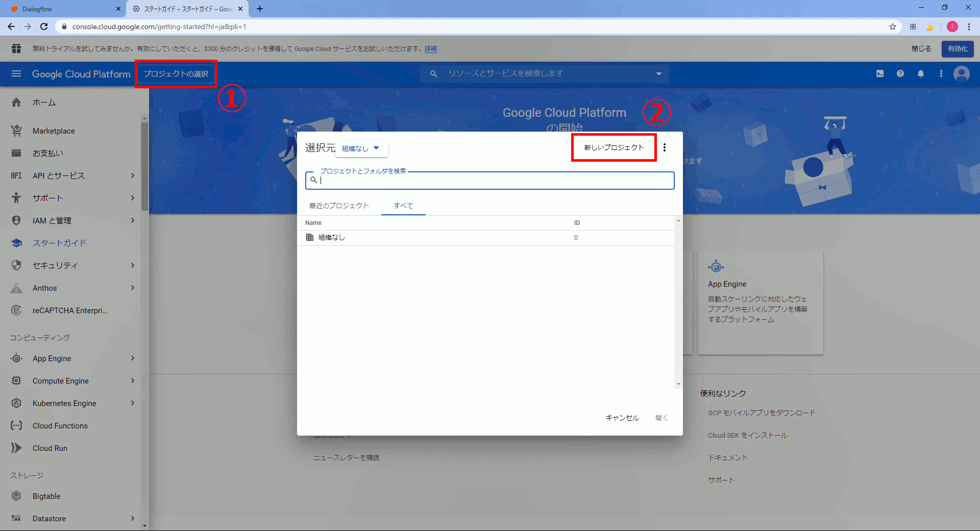Click the Marketplace cart icon
The width and height of the screenshot is (980, 531).
16,131
